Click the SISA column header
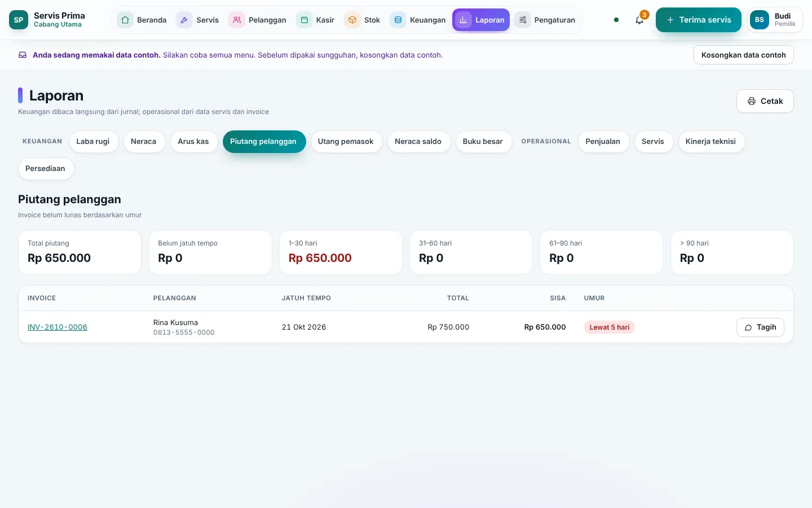This screenshot has height=508, width=812. [558, 298]
